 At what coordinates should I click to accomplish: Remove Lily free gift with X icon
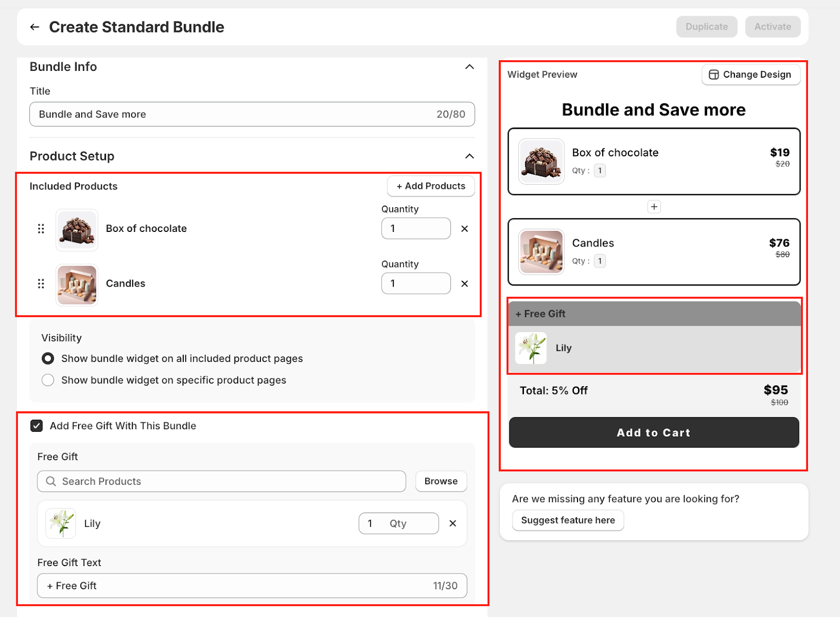(453, 524)
